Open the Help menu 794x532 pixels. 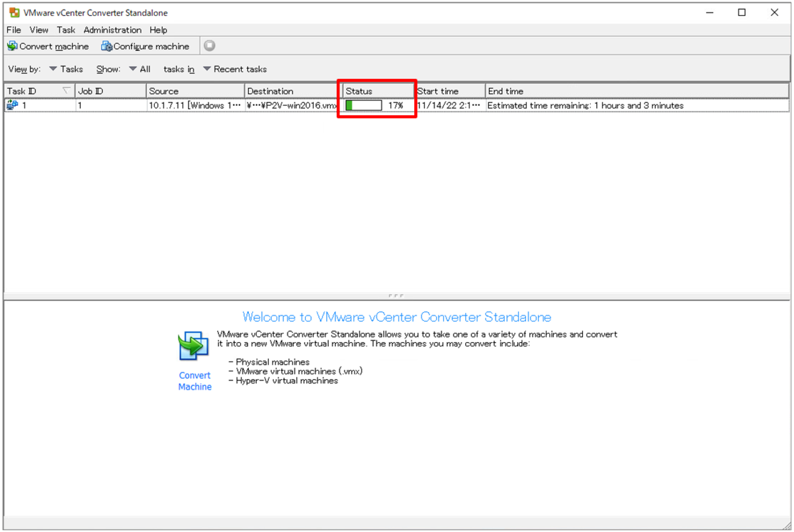coord(158,30)
